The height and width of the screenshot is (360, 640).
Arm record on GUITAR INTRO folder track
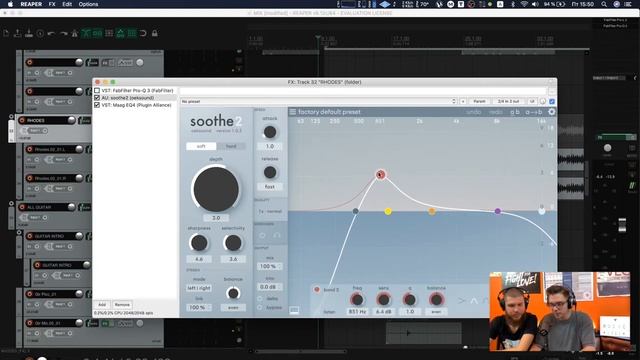point(29,236)
